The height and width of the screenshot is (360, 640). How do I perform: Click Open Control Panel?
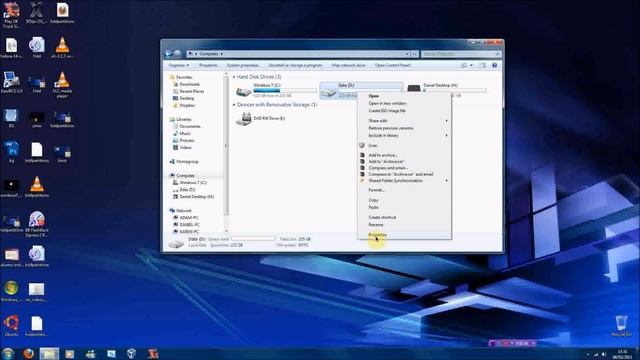point(392,65)
